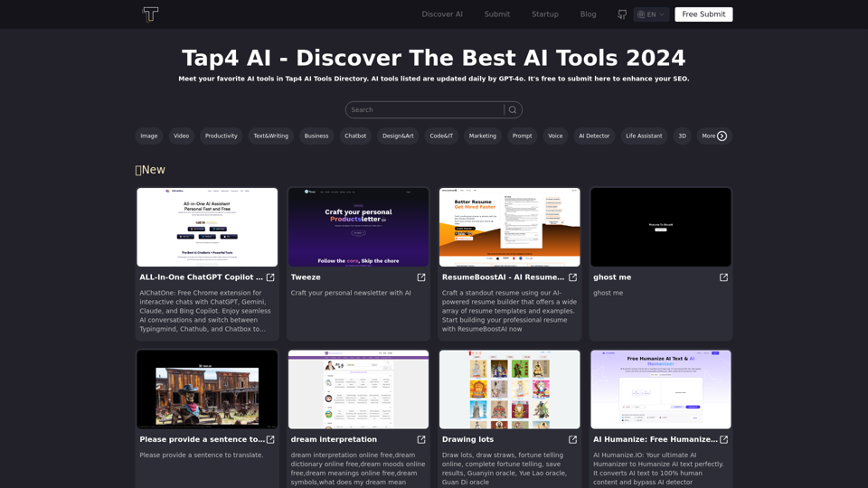Image resolution: width=868 pixels, height=488 pixels.
Task: Open the Submit nav item
Action: click(x=497, y=14)
